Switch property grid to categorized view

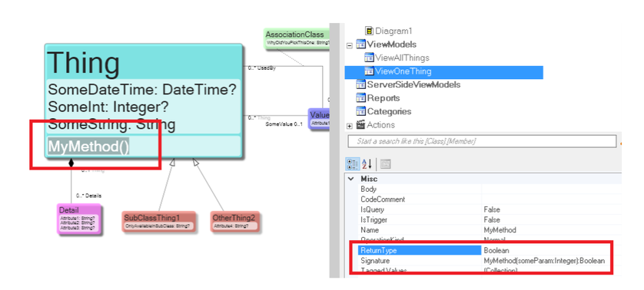tap(353, 164)
